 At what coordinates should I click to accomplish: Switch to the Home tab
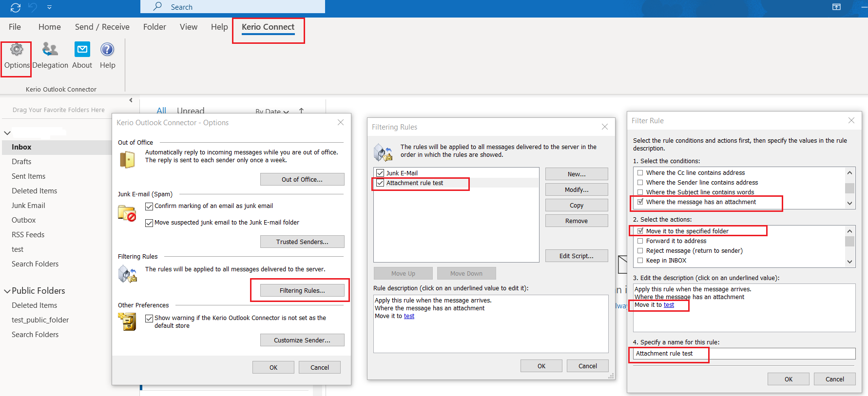[x=50, y=27]
